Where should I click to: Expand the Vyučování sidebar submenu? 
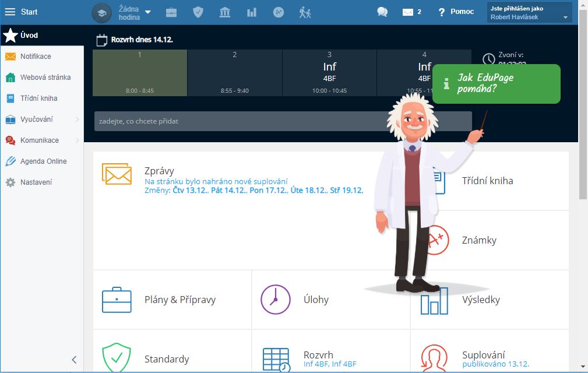(77, 119)
